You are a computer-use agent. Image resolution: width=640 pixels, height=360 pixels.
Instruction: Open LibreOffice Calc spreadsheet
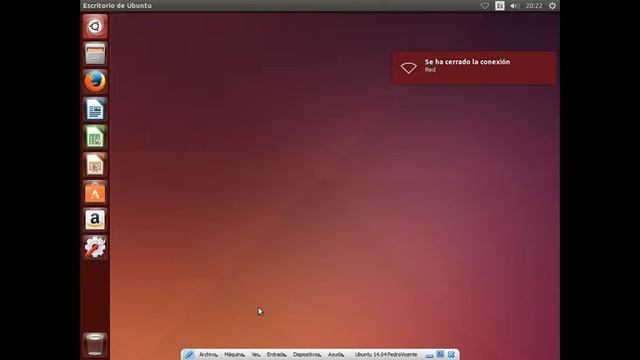click(x=95, y=137)
